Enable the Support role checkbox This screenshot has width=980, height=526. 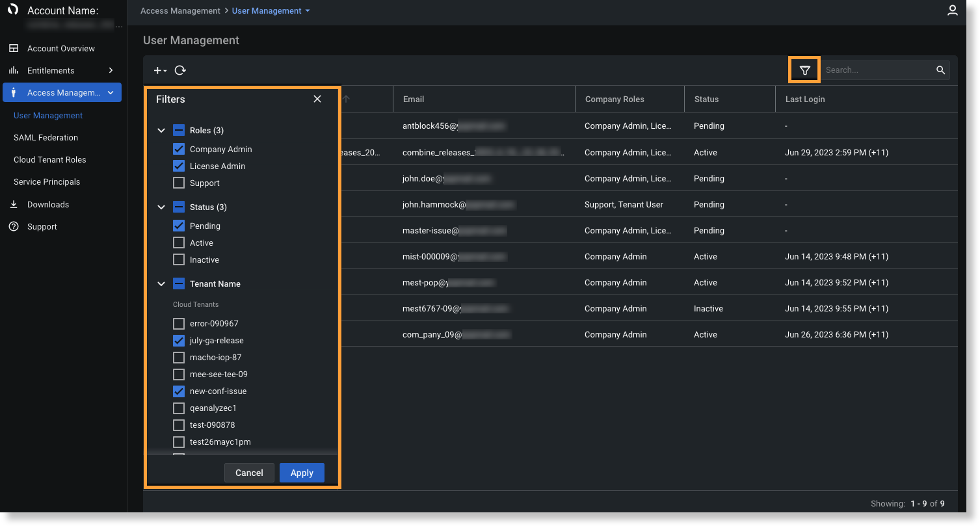[178, 183]
